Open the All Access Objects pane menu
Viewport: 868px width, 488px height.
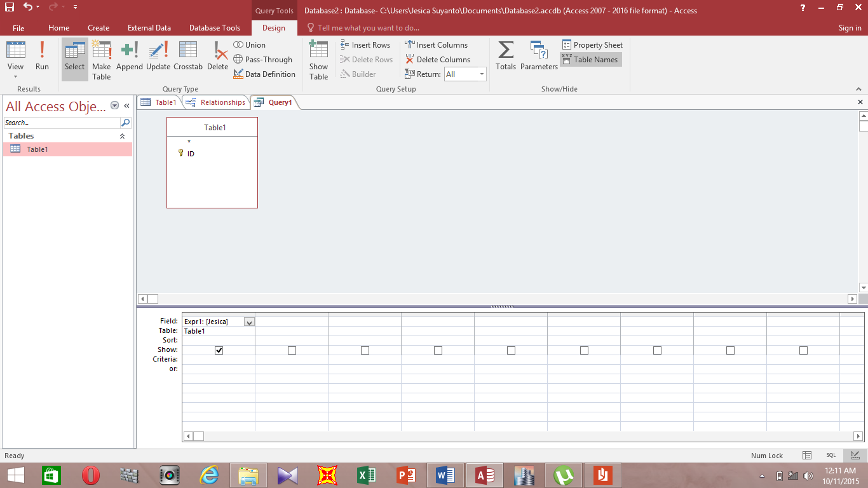[114, 105]
